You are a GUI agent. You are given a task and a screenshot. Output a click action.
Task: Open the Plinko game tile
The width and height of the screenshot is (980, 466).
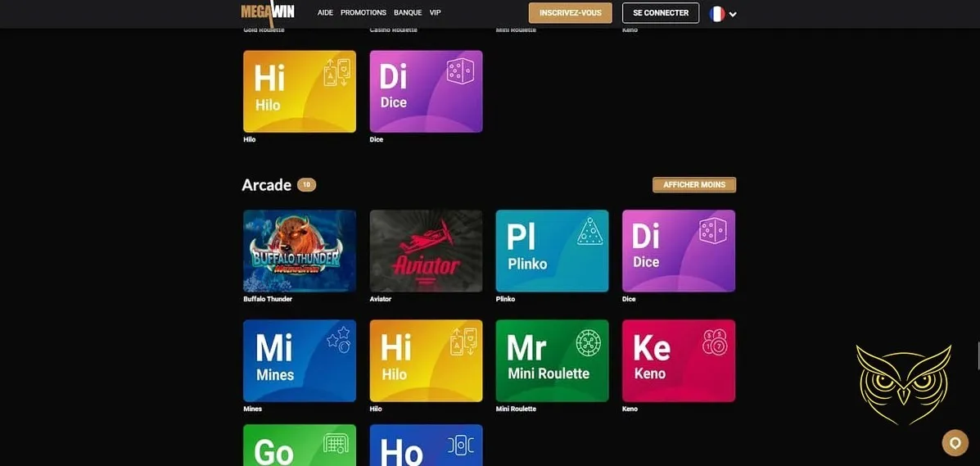(x=552, y=251)
